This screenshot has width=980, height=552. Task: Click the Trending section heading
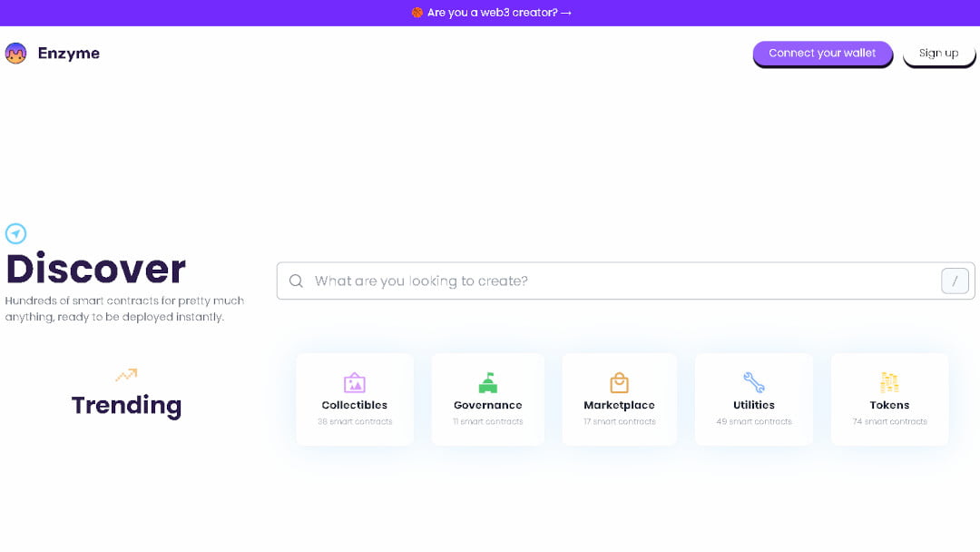pyautogui.click(x=126, y=405)
